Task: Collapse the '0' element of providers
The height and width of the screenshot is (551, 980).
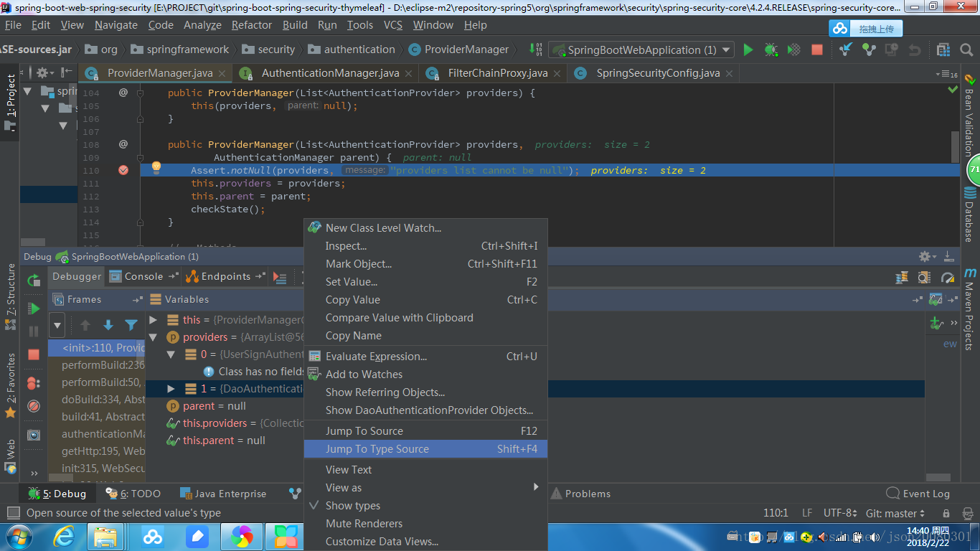Action: [x=171, y=354]
